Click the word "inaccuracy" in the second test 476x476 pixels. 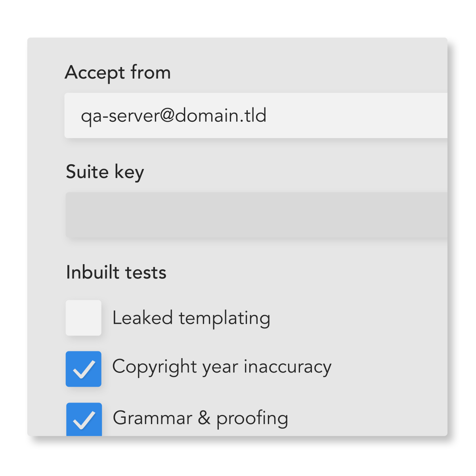287,367
